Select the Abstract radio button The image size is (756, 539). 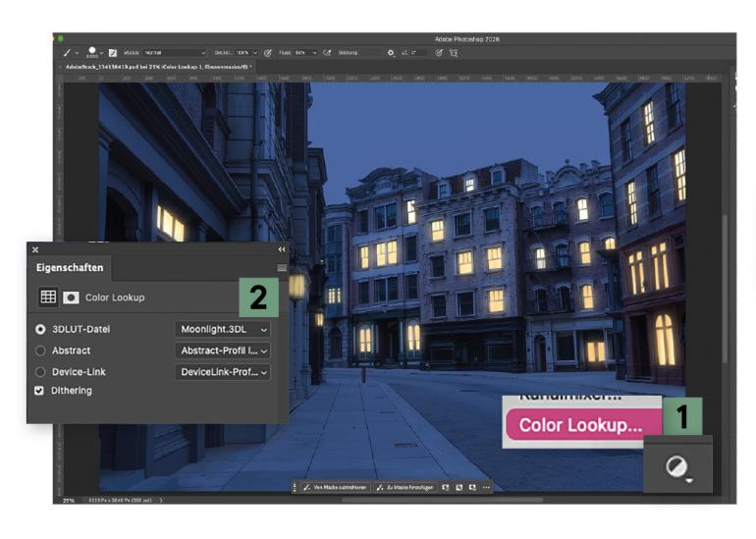pyautogui.click(x=40, y=350)
